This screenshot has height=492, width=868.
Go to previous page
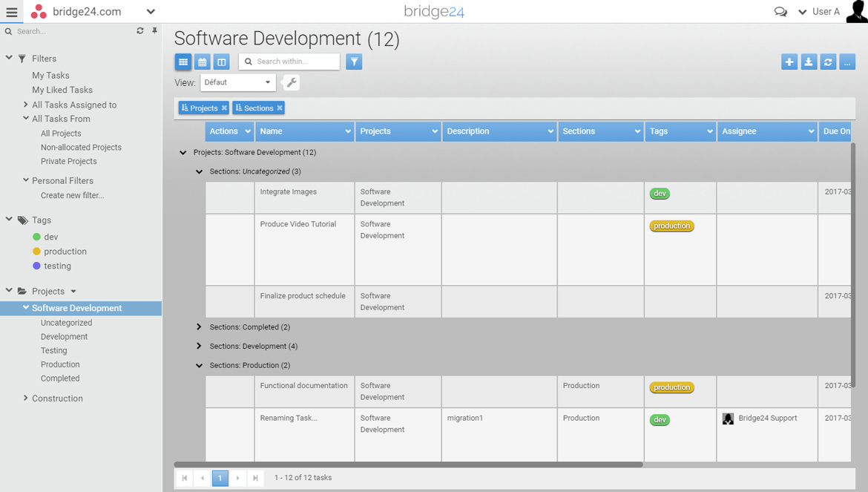tap(202, 478)
